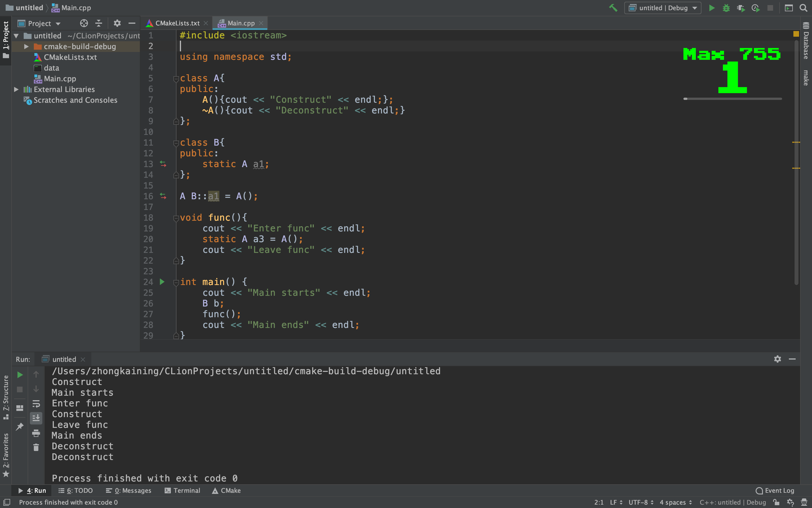Open the Event Log
The image size is (812, 508).
coord(775,491)
